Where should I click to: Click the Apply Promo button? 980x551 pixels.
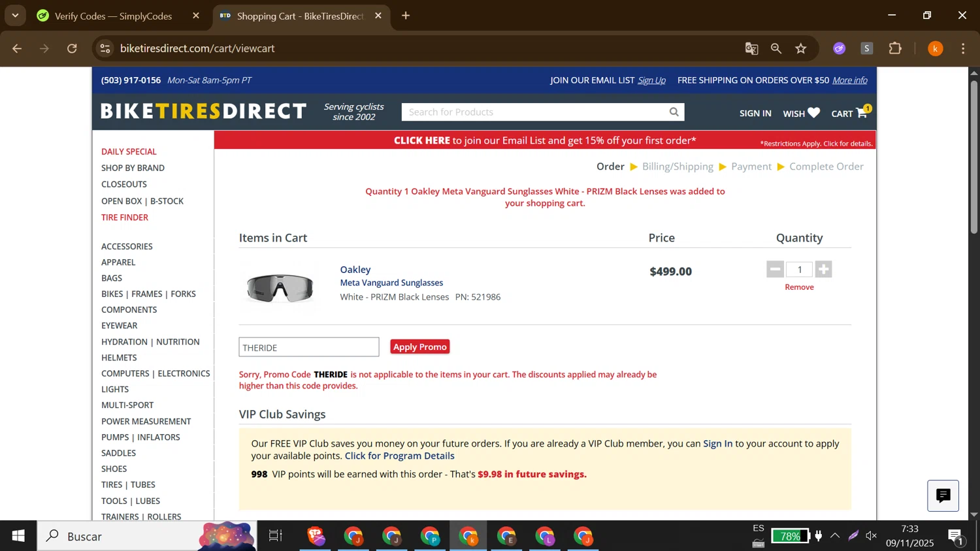[x=420, y=347]
